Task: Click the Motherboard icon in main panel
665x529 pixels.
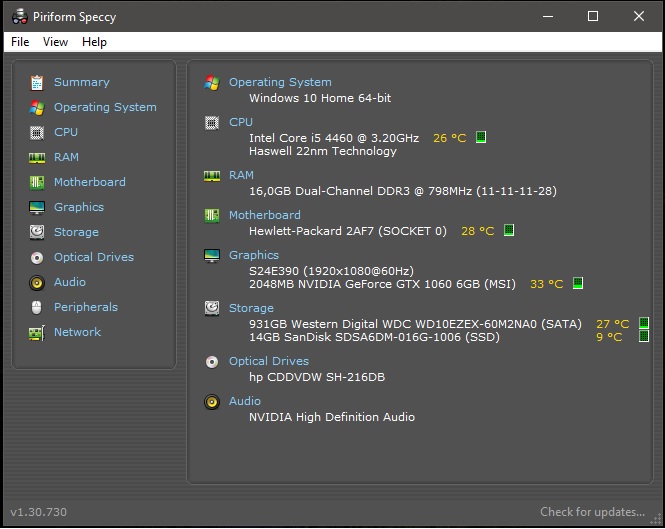Action: (x=212, y=216)
